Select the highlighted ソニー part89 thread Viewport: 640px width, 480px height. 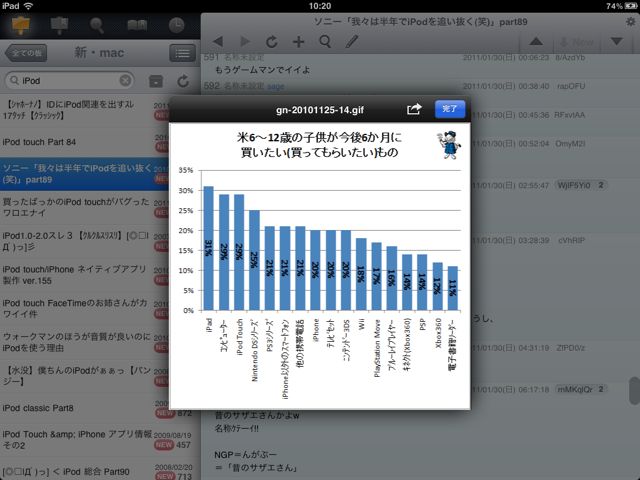[84, 174]
